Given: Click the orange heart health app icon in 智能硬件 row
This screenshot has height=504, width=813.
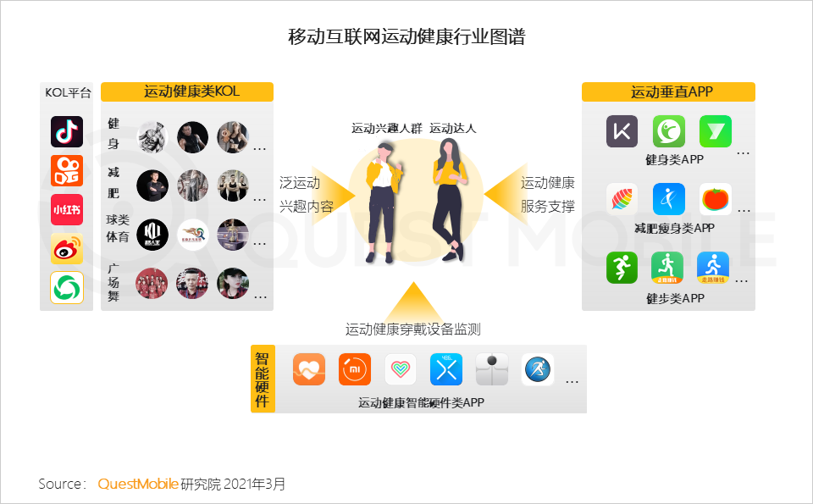Looking at the screenshot, I should point(309,369).
